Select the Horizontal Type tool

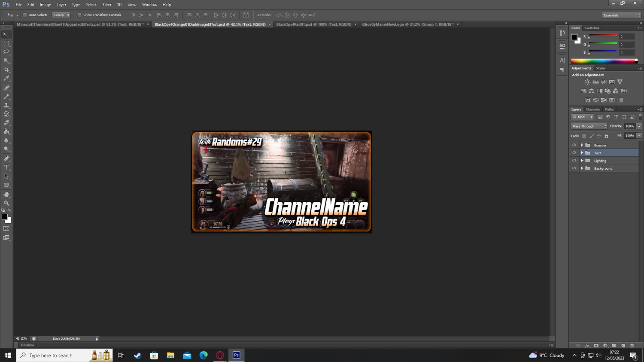(x=6, y=167)
